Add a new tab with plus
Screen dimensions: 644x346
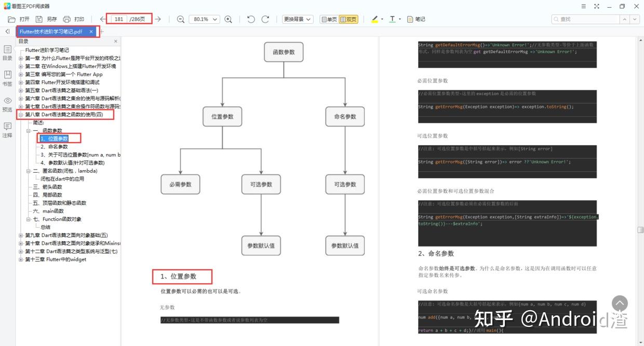click(x=102, y=32)
